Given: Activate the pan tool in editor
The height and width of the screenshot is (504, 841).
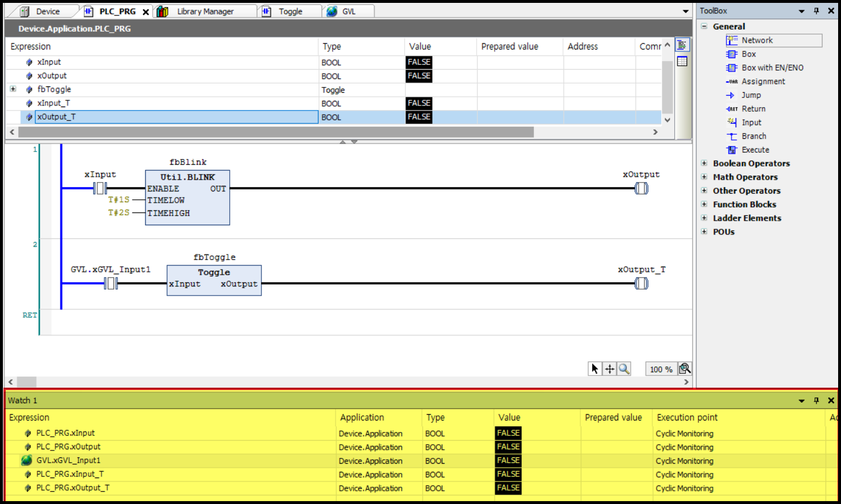Looking at the screenshot, I should (x=609, y=369).
